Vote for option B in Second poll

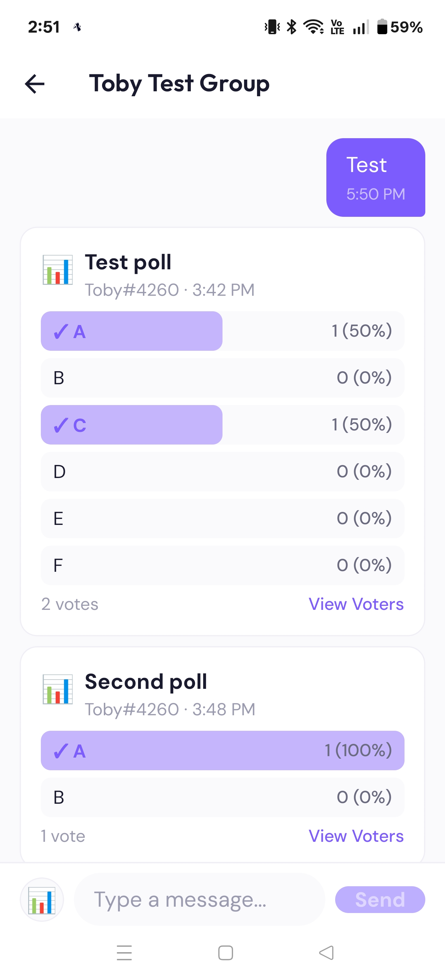coord(222,797)
